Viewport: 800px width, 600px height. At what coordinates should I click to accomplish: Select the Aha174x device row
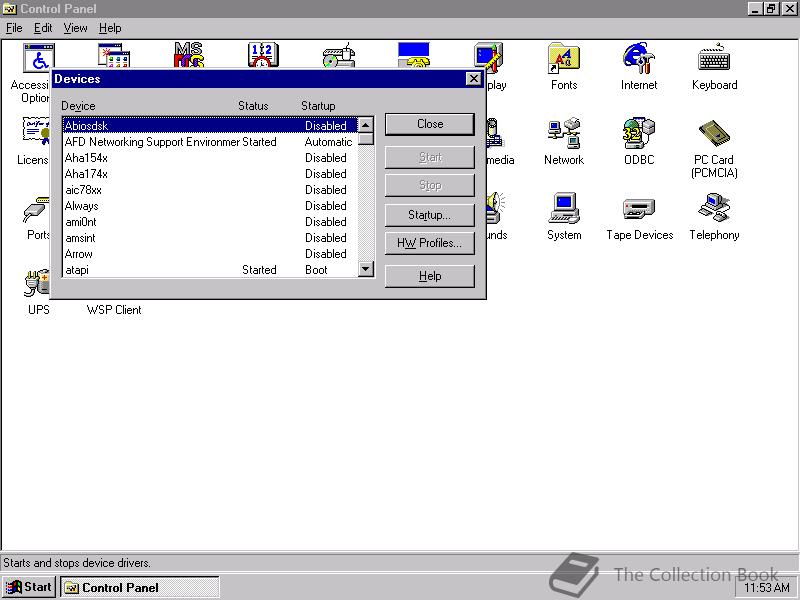point(210,174)
